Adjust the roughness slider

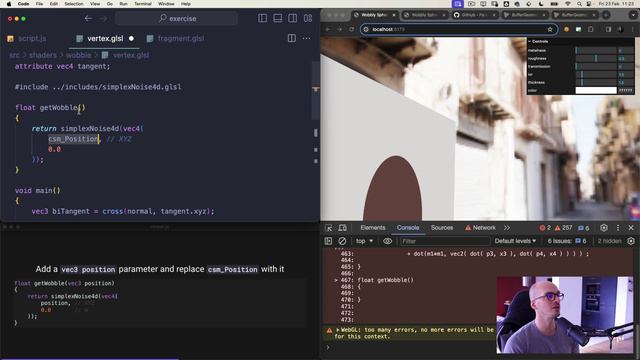596,58
